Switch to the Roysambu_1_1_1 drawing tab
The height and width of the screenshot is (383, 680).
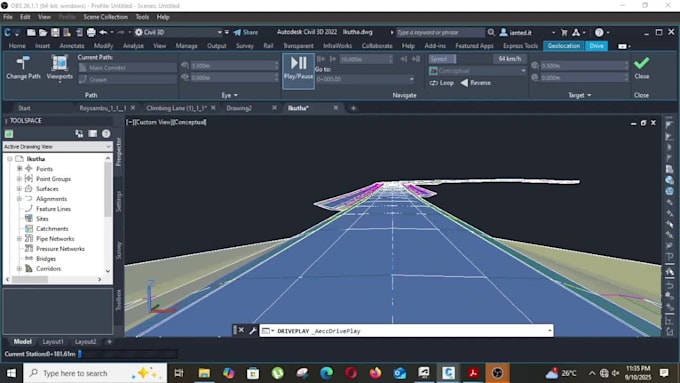[103, 108]
